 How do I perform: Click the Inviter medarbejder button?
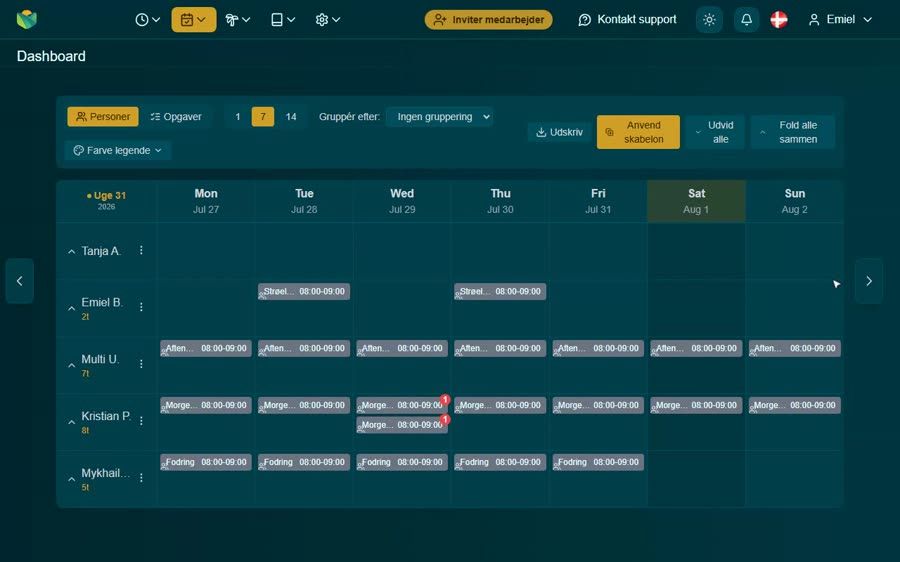488,20
